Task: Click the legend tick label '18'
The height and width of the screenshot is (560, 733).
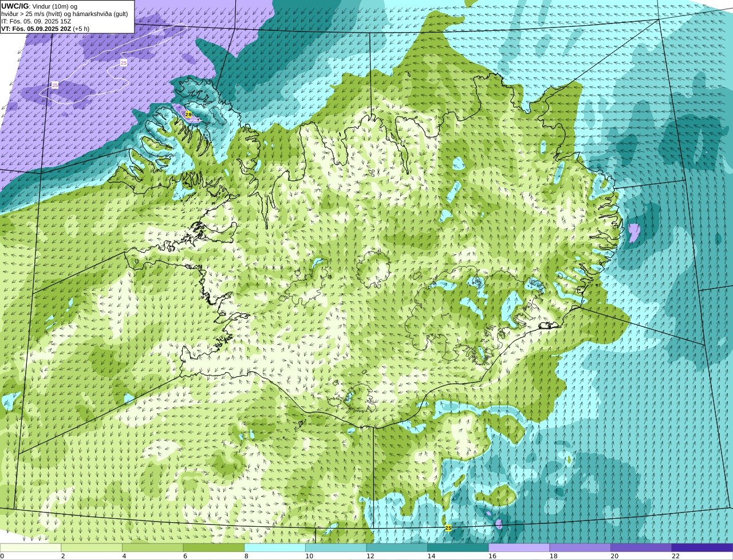Action: (553, 556)
